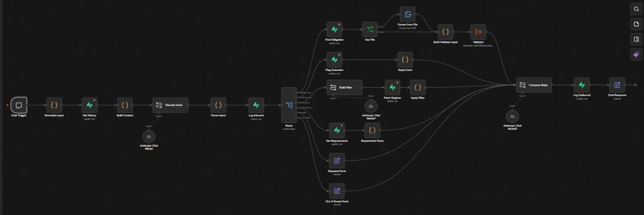Open the Build Filter node

(345, 87)
